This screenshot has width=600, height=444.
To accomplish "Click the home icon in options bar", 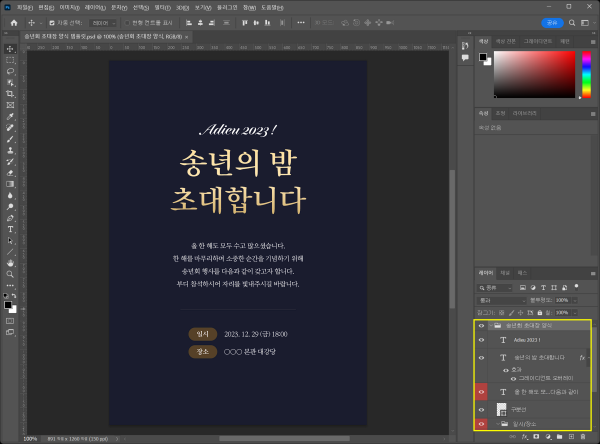I will pyautogui.click(x=13, y=21).
